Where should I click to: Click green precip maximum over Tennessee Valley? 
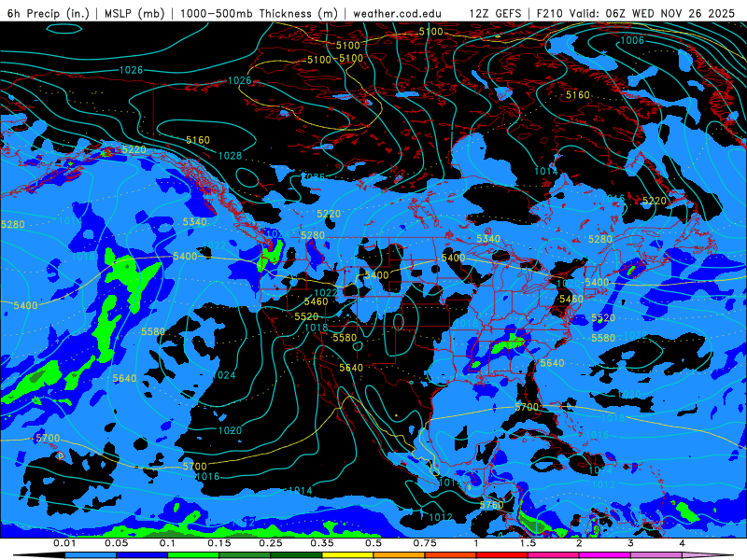pos(509,343)
